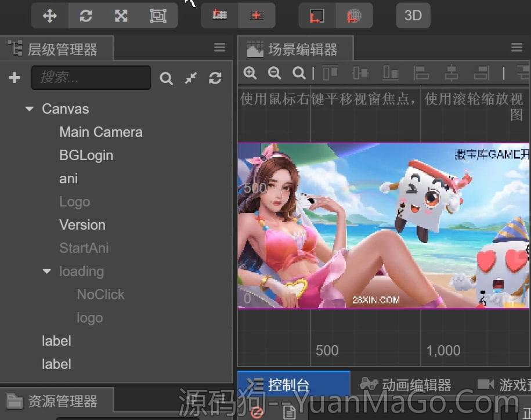Reset scene zoom to default
531x420 pixels.
click(x=299, y=73)
